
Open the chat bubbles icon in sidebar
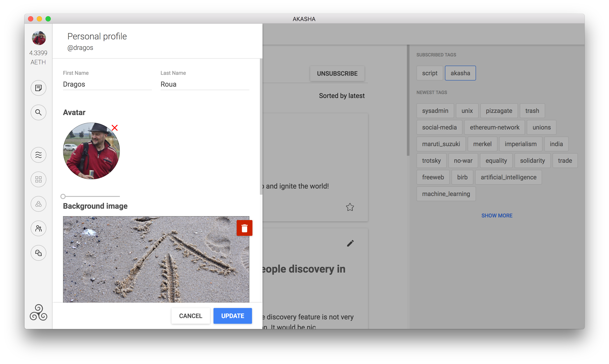(38, 253)
